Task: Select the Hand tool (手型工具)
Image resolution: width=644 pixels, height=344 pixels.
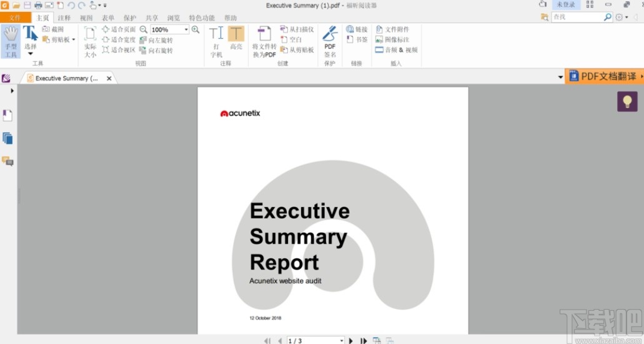Action: click(x=11, y=42)
